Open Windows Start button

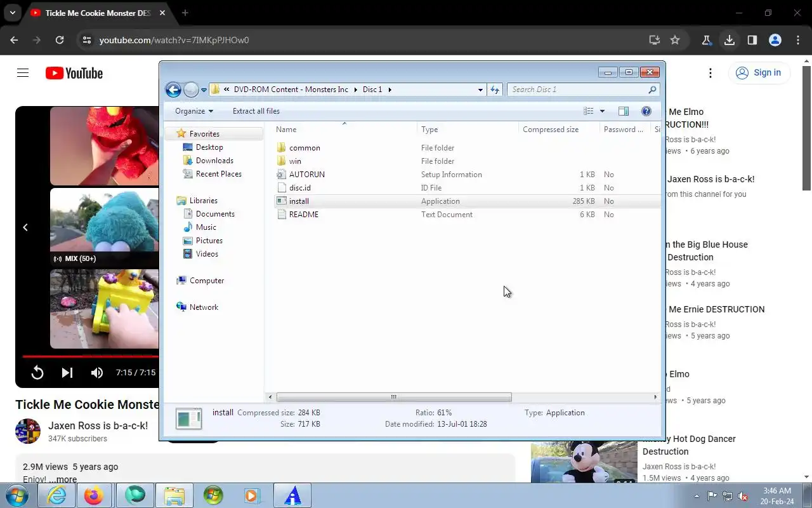[x=17, y=495]
